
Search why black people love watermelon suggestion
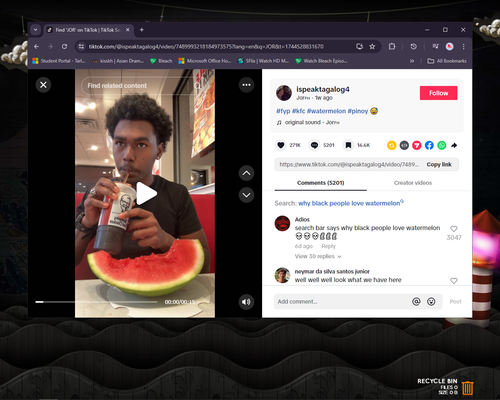pyautogui.click(x=351, y=203)
